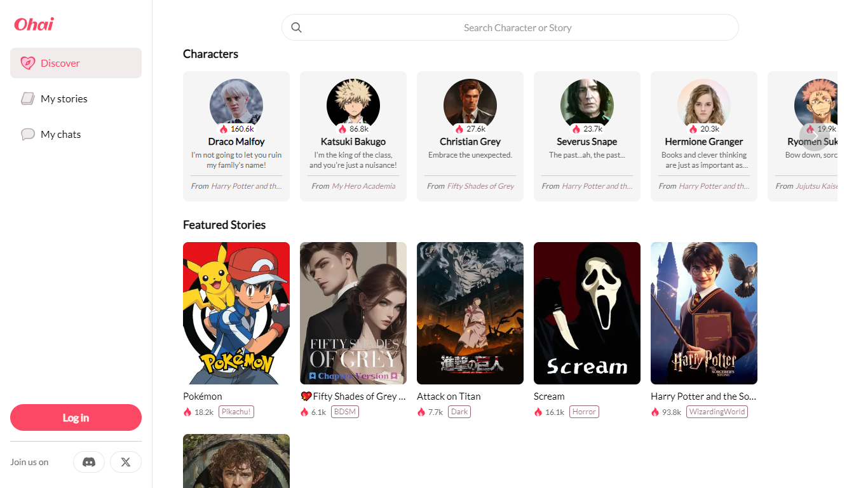
Task: Select the Katsuki Bakugo name
Action: click(x=353, y=142)
